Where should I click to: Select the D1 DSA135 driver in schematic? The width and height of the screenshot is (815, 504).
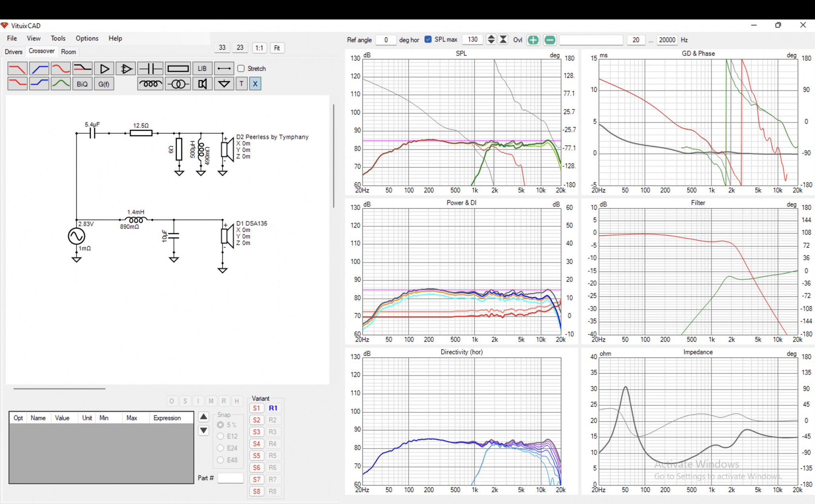point(227,236)
